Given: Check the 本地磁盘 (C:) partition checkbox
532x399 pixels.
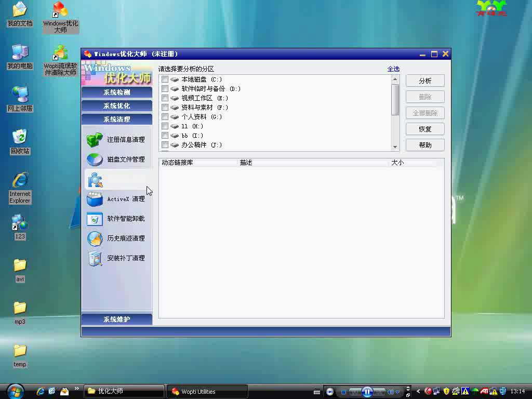Looking at the screenshot, I should click(x=165, y=79).
